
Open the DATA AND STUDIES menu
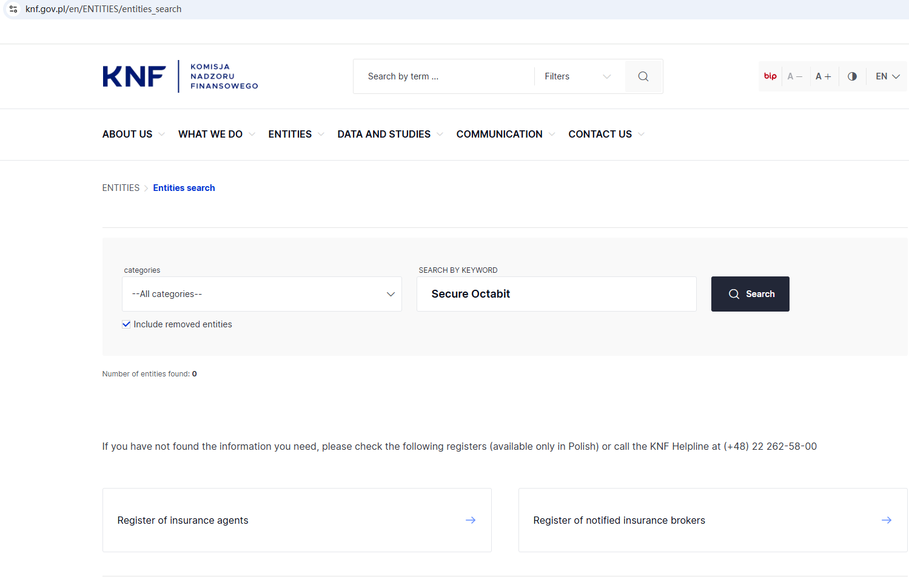[x=384, y=134]
